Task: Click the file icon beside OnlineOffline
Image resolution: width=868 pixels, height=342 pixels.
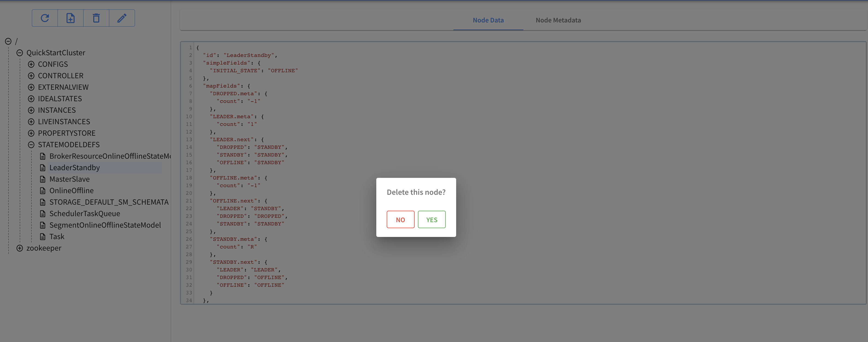Action: tap(43, 190)
